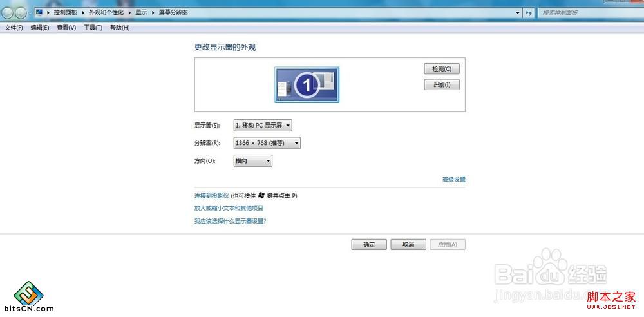Open the 查看(V) menu
The height and width of the screenshot is (317, 644).
pyautogui.click(x=66, y=28)
